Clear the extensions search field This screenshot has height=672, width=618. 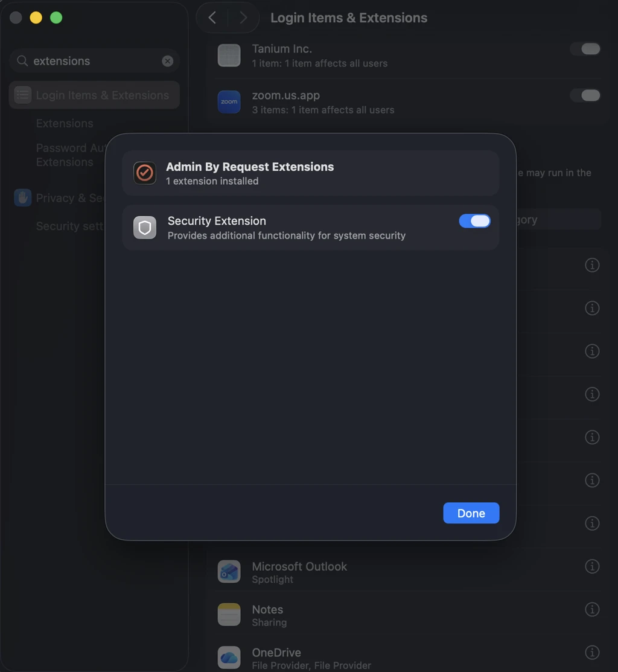click(x=167, y=61)
